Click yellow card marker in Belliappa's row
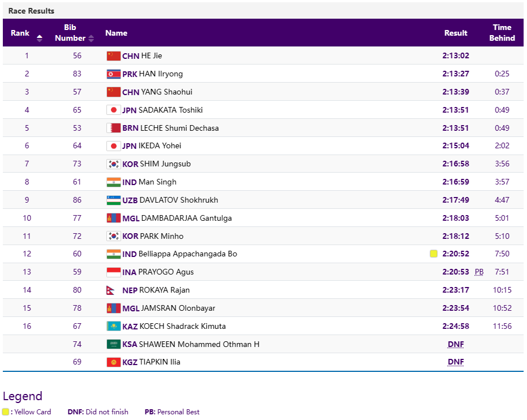This screenshot has height=420, width=527. click(x=434, y=254)
